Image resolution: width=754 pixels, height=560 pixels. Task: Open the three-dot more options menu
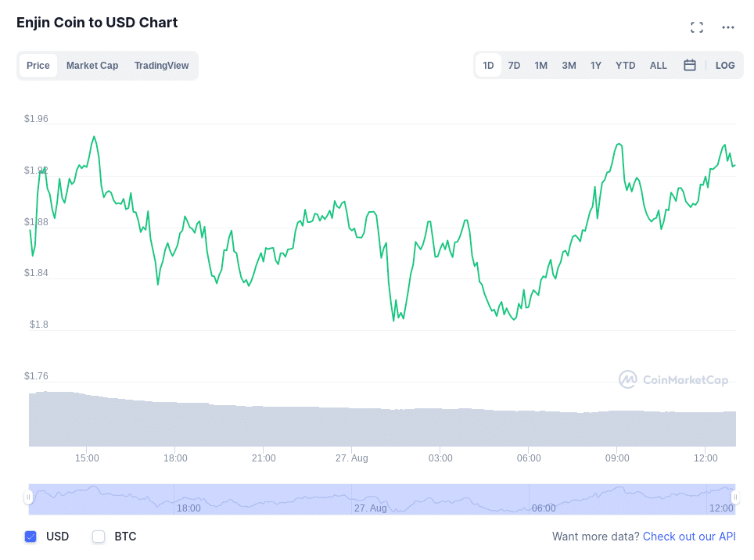(x=728, y=27)
